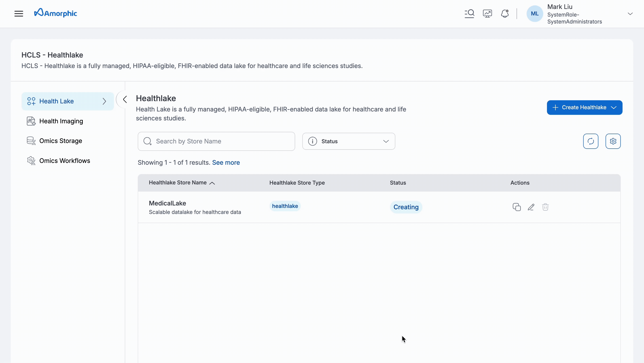Expand the Status filter dropdown

[349, 141]
